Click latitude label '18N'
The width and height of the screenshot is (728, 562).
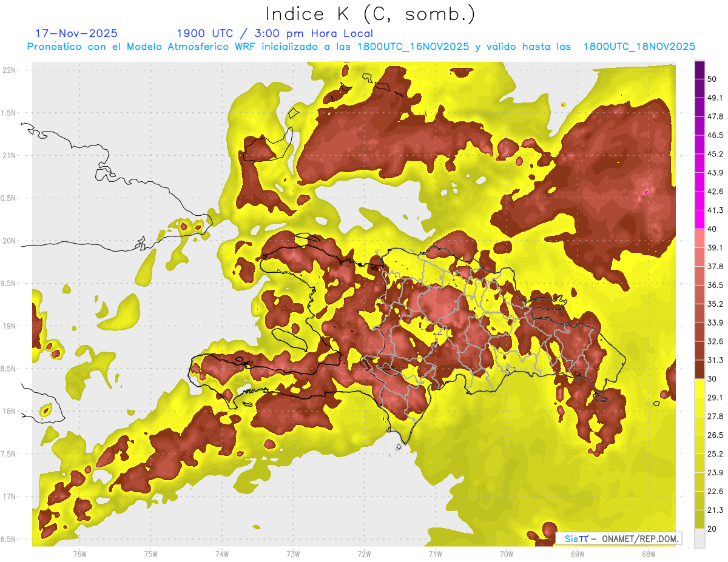tap(9, 412)
